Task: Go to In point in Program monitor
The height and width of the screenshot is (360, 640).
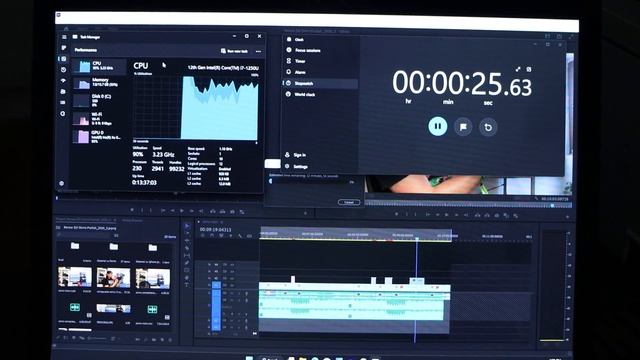Action: tap(427, 215)
